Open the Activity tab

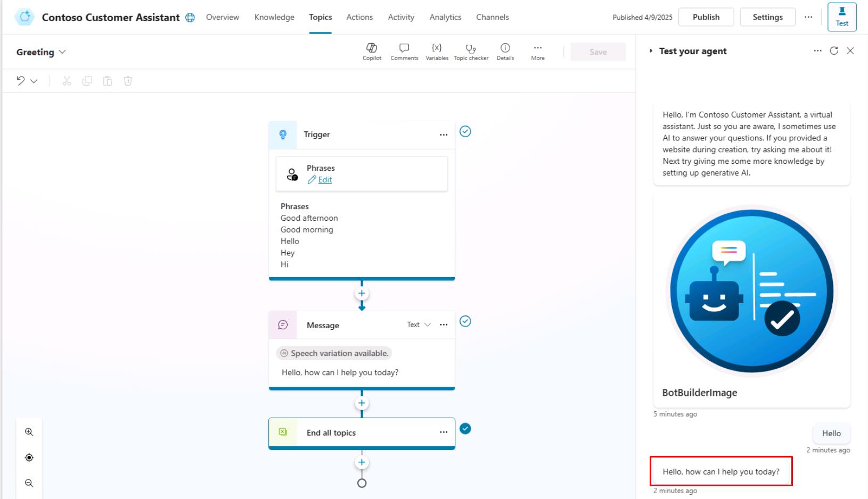coord(401,17)
